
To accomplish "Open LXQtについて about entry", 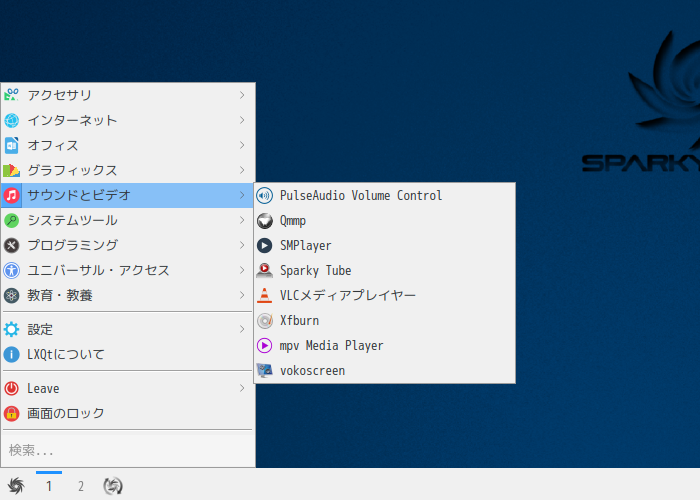I will 128,354.
